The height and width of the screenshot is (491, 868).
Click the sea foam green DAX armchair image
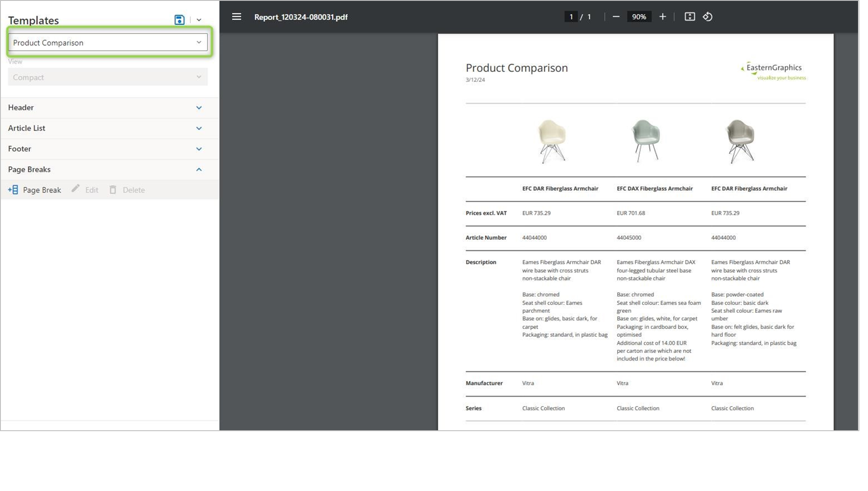click(646, 141)
